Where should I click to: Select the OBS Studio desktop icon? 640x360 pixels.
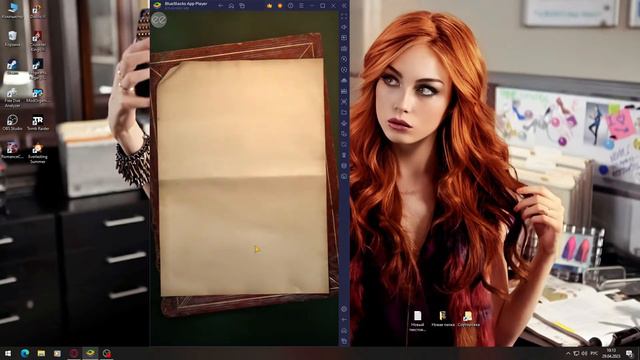(x=12, y=122)
